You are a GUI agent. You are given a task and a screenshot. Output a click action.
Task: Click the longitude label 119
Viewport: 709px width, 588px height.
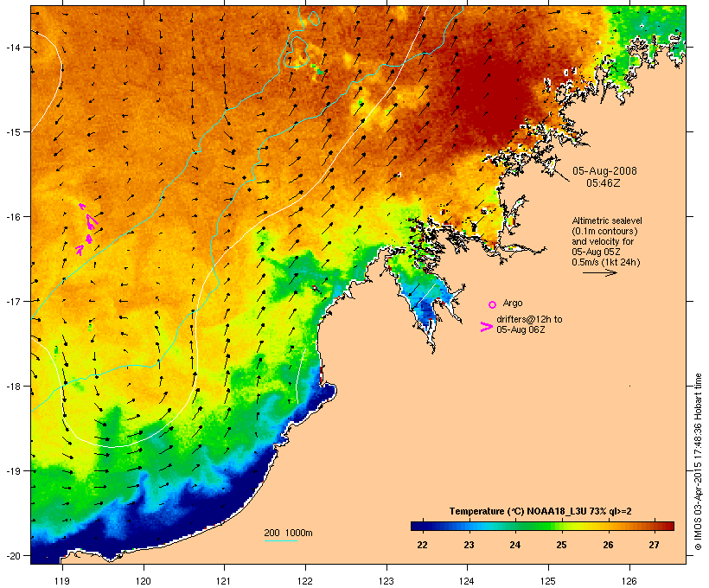(62, 581)
